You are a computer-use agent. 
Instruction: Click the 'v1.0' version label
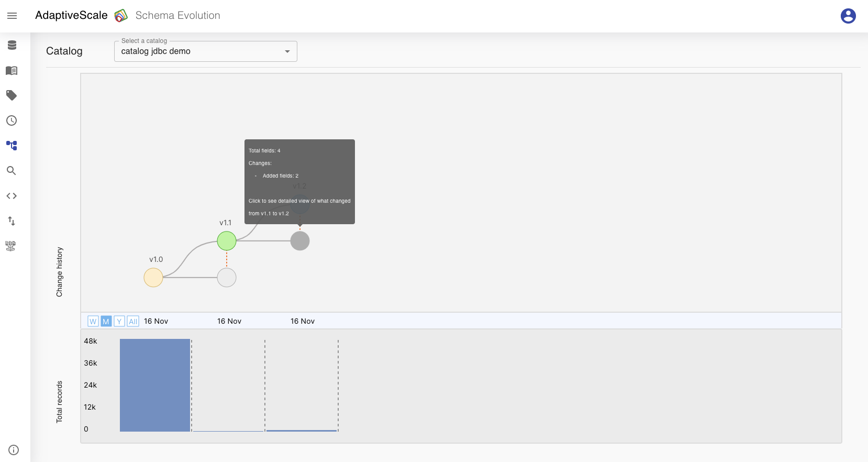tap(156, 259)
